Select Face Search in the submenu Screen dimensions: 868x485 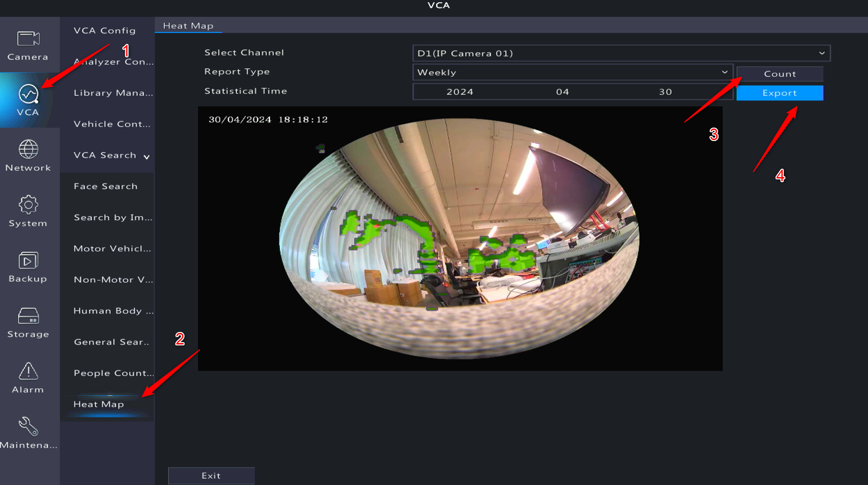click(105, 186)
